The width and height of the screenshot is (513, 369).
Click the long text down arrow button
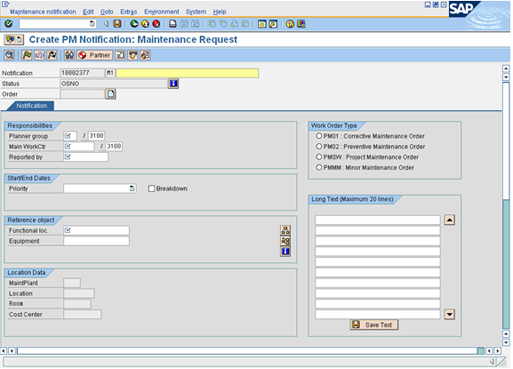coord(450,314)
